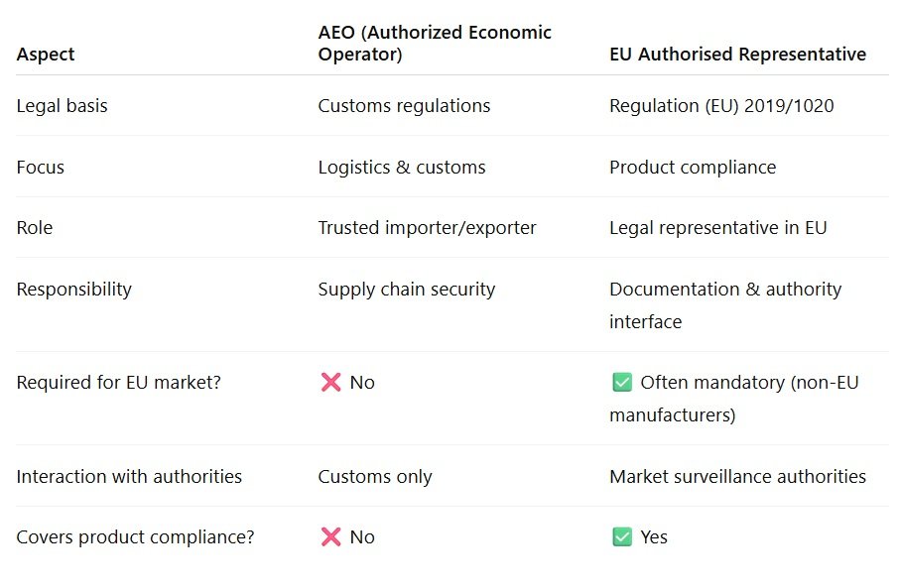Select the Aspect column header
This screenshot has height=588, width=900.
point(46,55)
